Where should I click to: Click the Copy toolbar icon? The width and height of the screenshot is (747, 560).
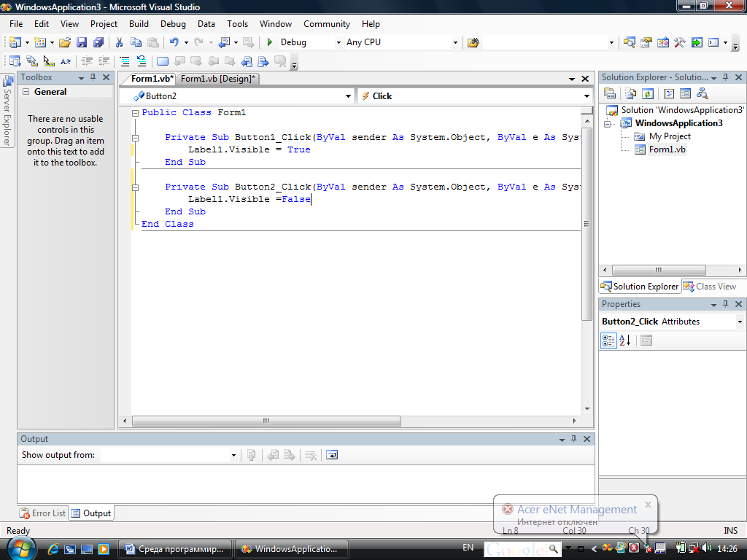tap(136, 42)
